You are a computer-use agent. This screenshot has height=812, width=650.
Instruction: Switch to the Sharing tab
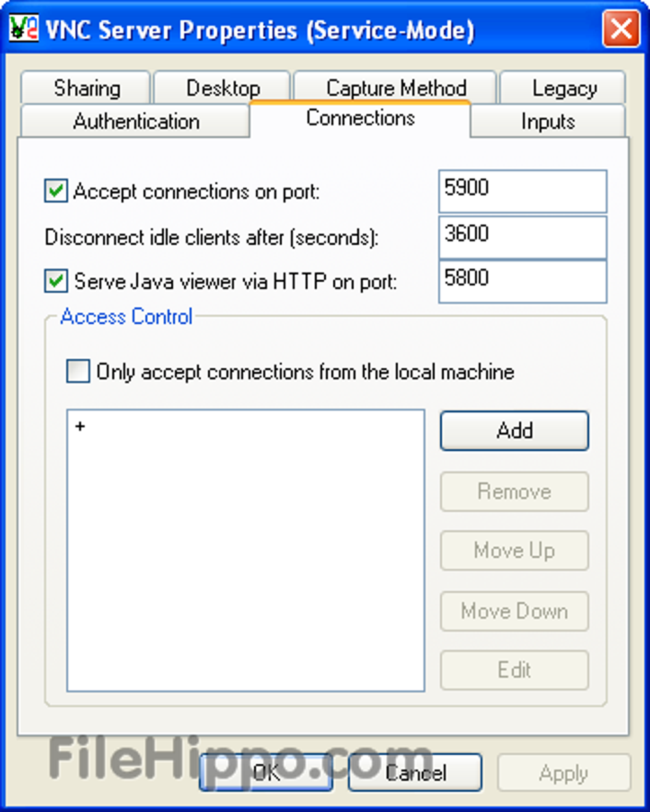tap(87, 88)
